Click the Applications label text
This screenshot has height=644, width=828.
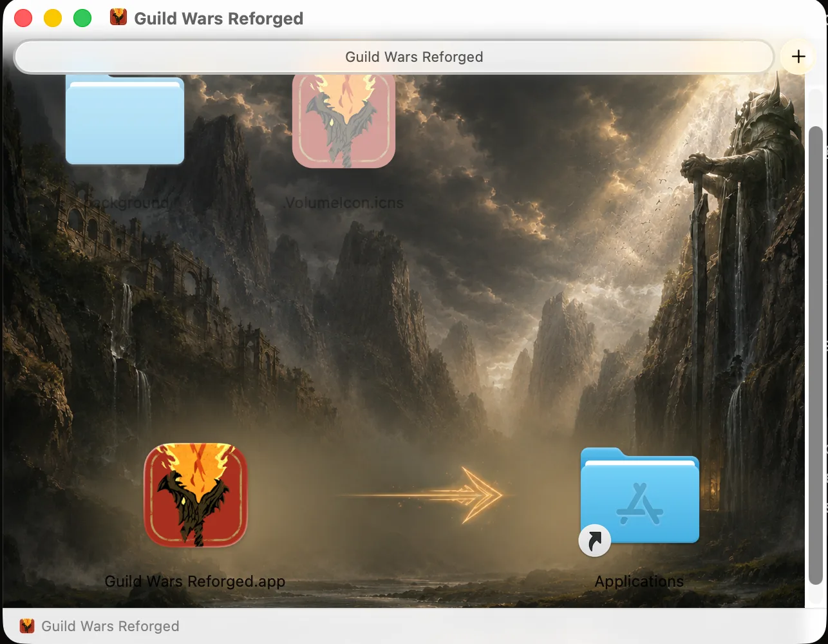click(x=639, y=582)
